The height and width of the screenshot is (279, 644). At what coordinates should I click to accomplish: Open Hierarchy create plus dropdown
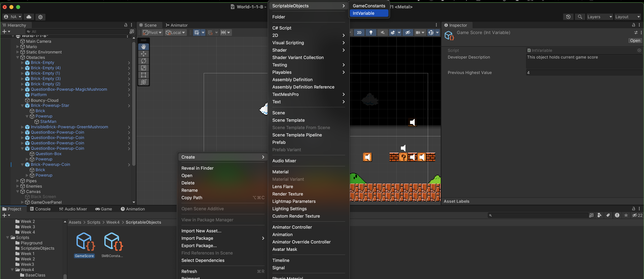(6, 32)
